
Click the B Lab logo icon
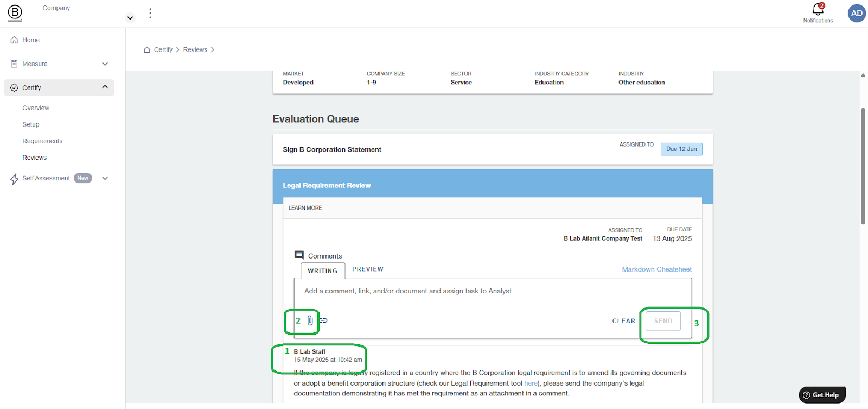[x=15, y=13]
